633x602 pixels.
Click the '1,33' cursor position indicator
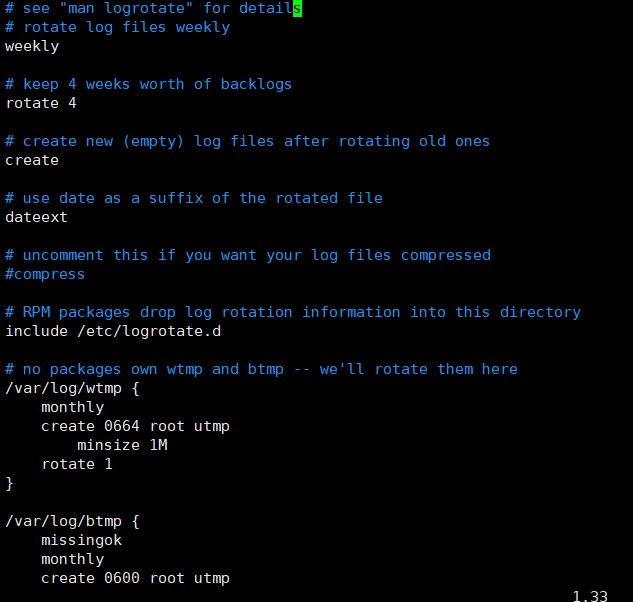590,596
